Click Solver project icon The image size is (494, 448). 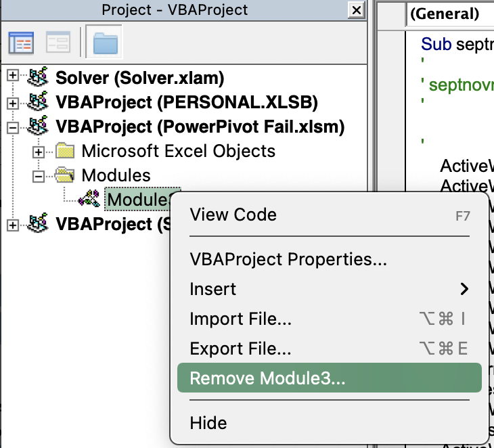(38, 76)
